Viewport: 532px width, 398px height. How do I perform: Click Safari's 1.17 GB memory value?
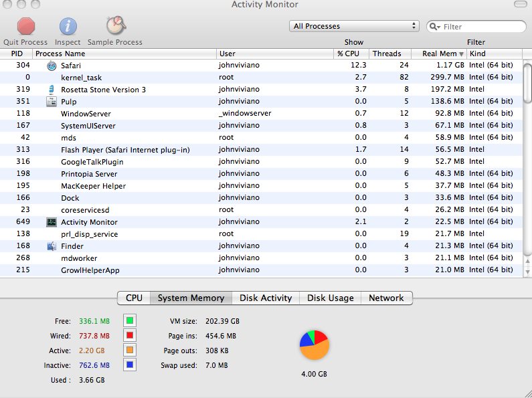coord(450,65)
